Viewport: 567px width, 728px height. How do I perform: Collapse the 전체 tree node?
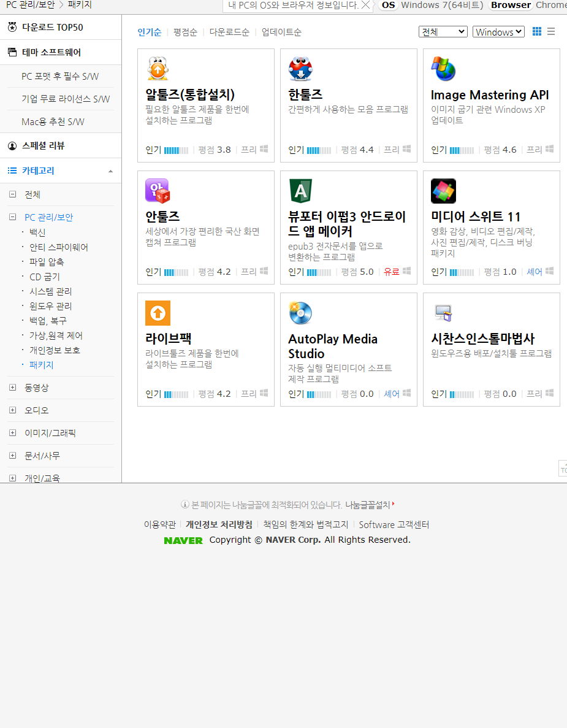coord(13,194)
